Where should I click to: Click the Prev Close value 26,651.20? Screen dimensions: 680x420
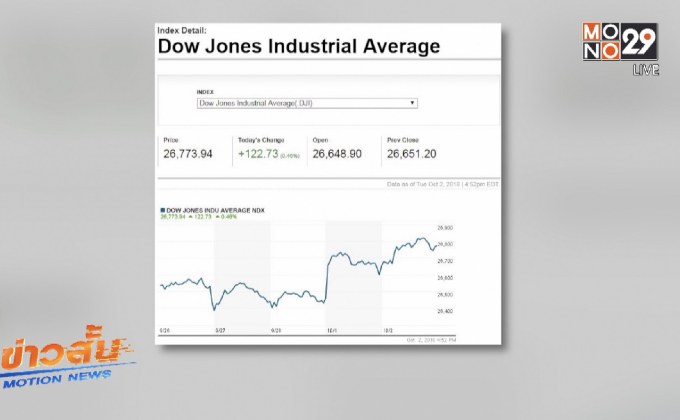(x=411, y=154)
